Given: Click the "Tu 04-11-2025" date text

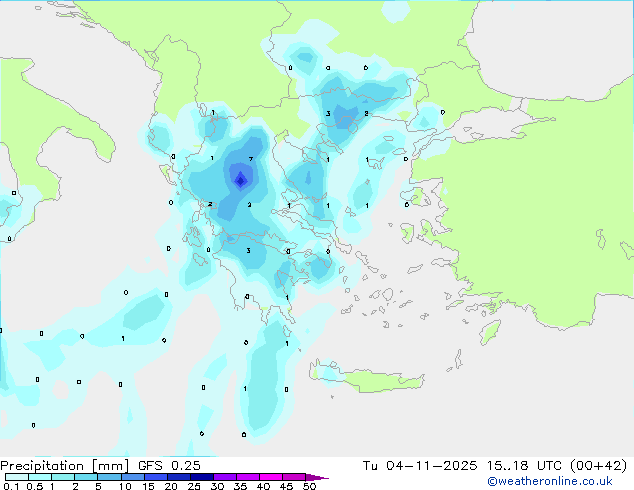Looking at the screenshot, I should [420, 466].
